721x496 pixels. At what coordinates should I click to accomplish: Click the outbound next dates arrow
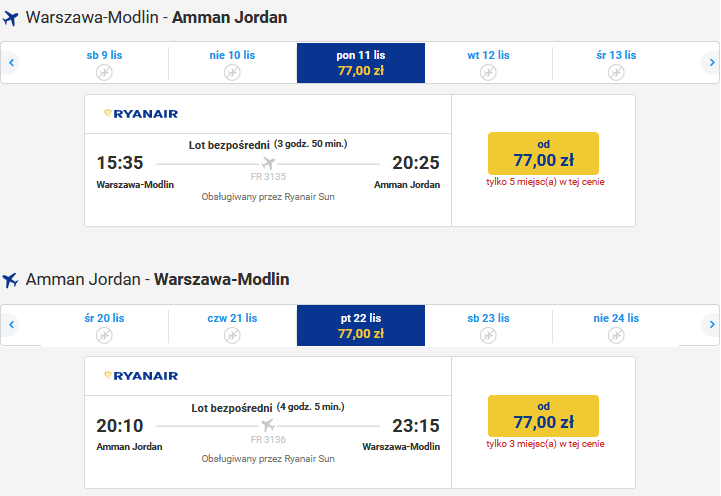tap(712, 63)
